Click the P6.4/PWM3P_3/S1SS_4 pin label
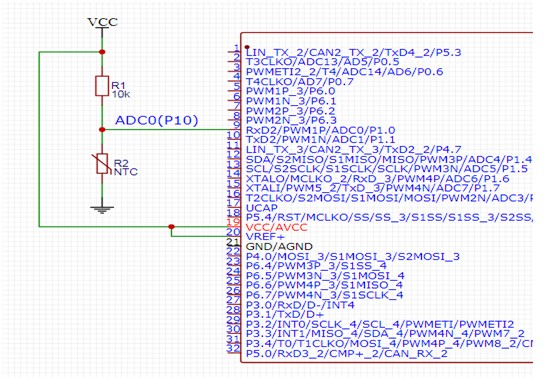This screenshot has height=379, width=556. point(316,266)
